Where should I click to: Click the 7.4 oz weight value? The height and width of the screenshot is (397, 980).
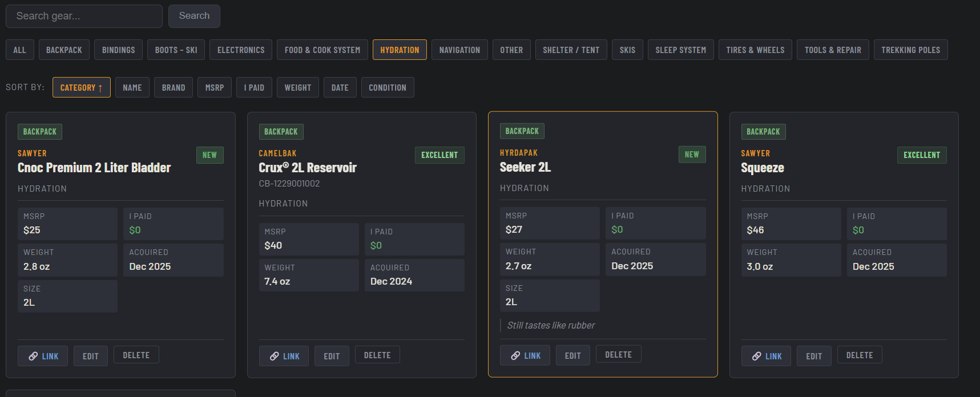277,281
